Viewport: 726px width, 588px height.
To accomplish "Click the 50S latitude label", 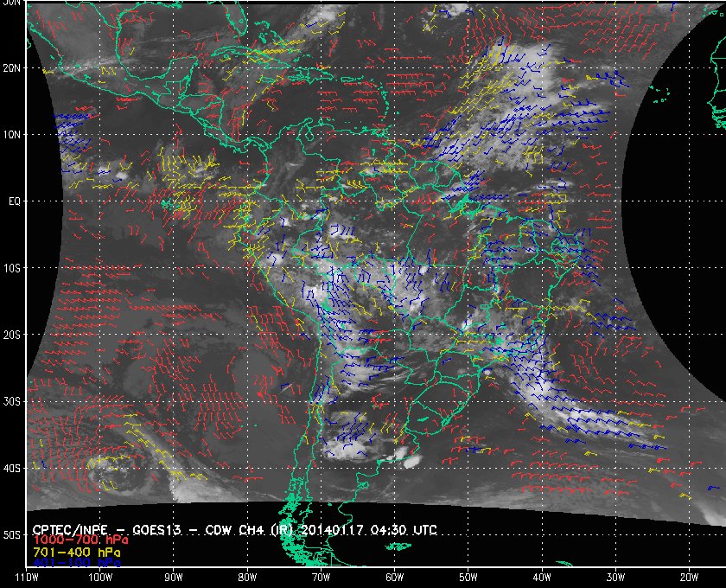I will click(11, 534).
